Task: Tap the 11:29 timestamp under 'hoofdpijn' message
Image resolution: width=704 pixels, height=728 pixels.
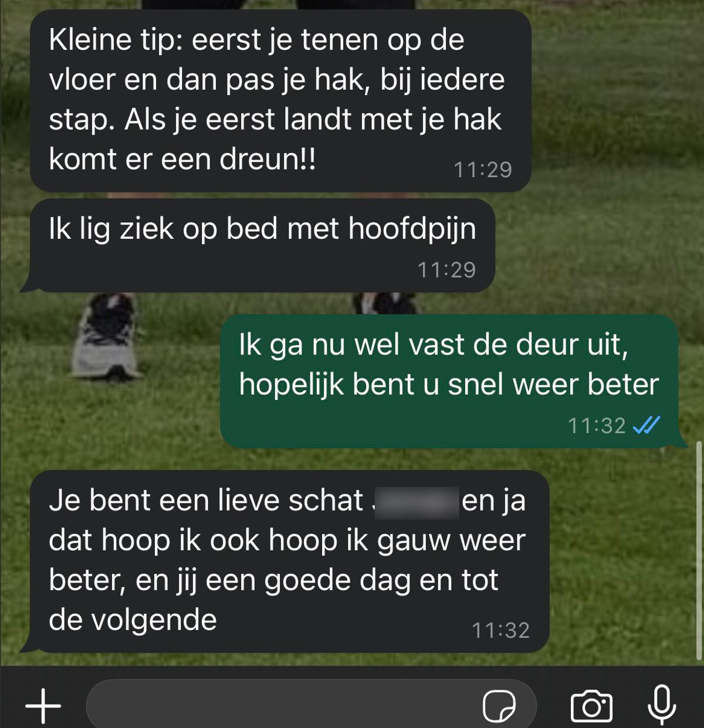Action: [446, 270]
